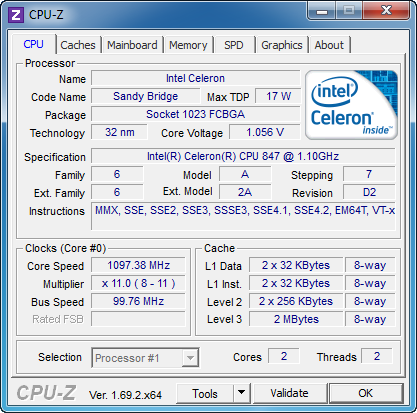Open the SPD tab
The image size is (417, 413).
click(x=234, y=45)
